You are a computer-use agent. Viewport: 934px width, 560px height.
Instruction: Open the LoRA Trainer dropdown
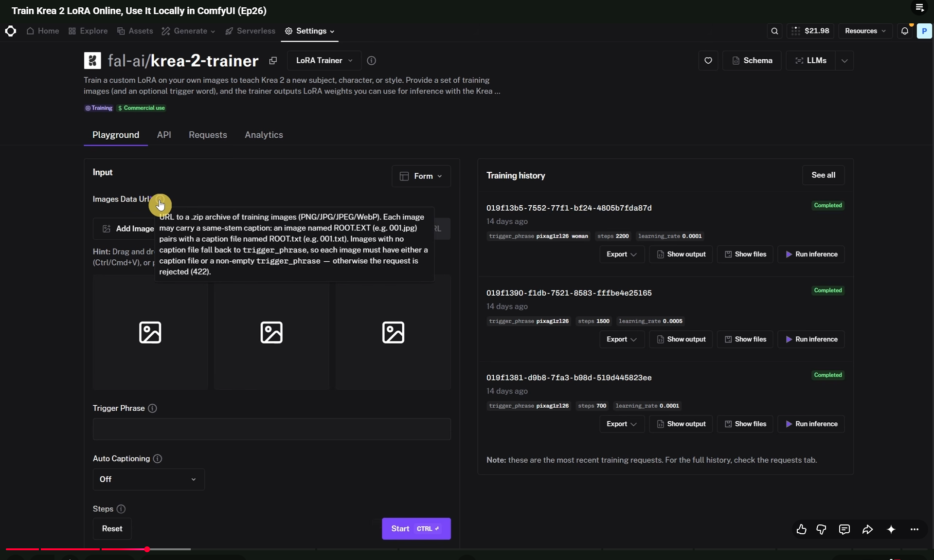324,61
